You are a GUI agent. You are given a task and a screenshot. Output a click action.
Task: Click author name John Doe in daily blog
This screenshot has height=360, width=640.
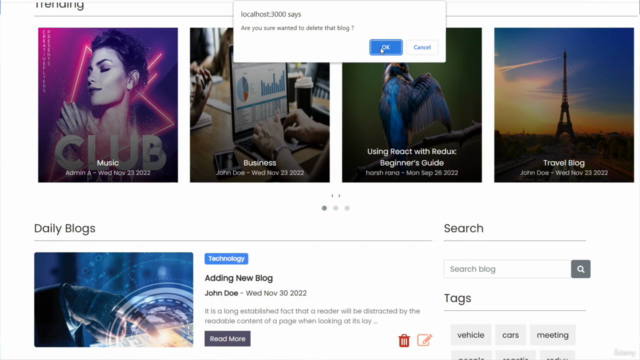(x=221, y=293)
